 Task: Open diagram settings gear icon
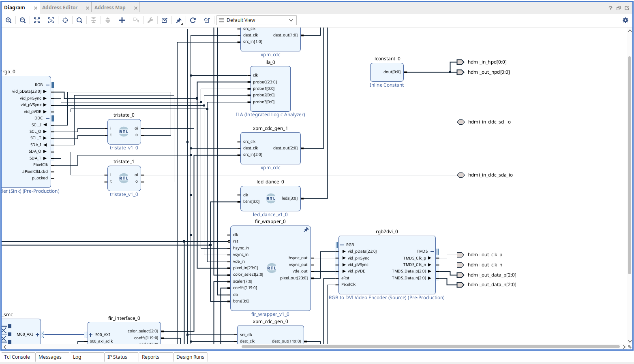point(625,20)
